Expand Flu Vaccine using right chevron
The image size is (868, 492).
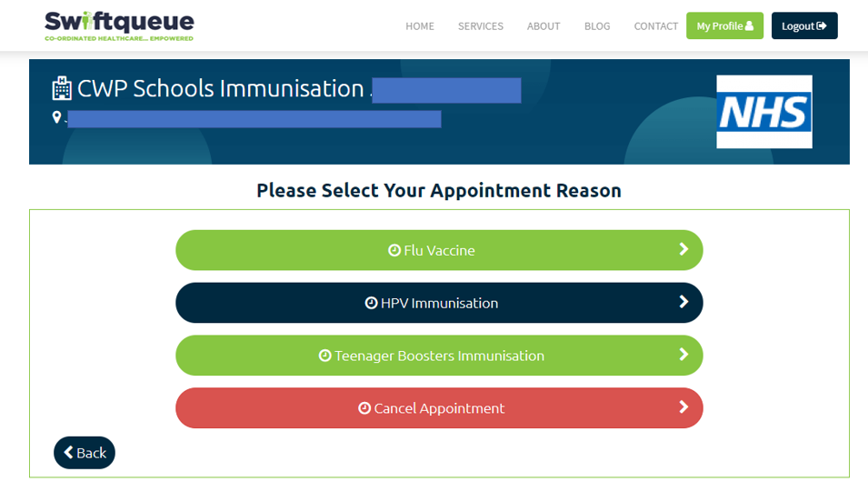tap(683, 249)
